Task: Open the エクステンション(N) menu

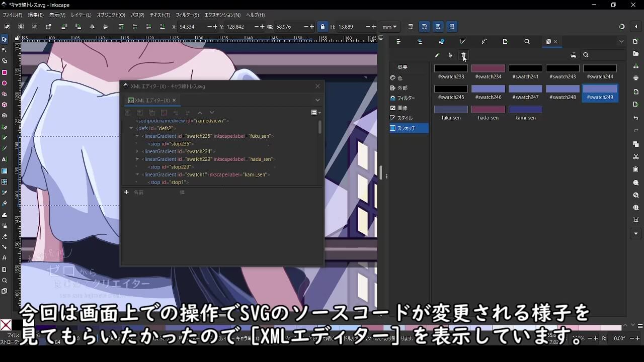Action: (222, 15)
